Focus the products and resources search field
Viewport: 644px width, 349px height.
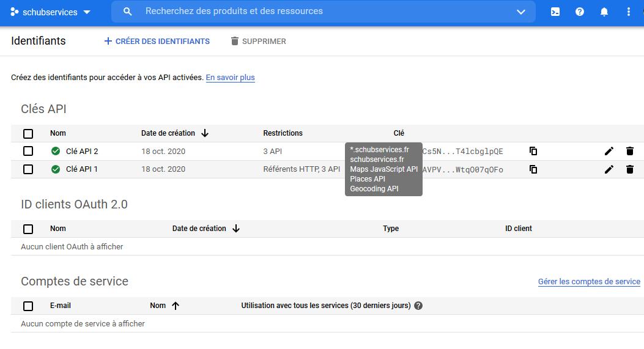pos(324,12)
